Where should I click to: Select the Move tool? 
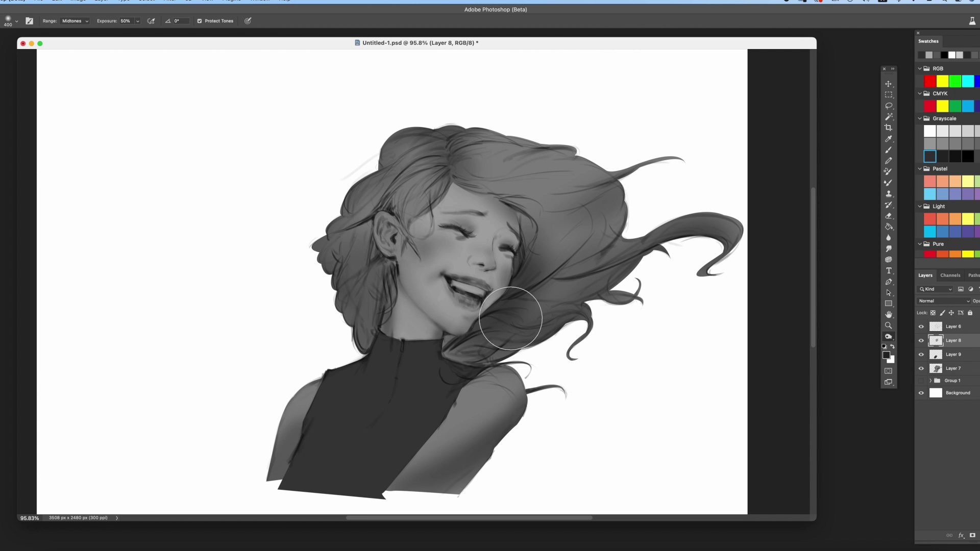click(x=889, y=84)
